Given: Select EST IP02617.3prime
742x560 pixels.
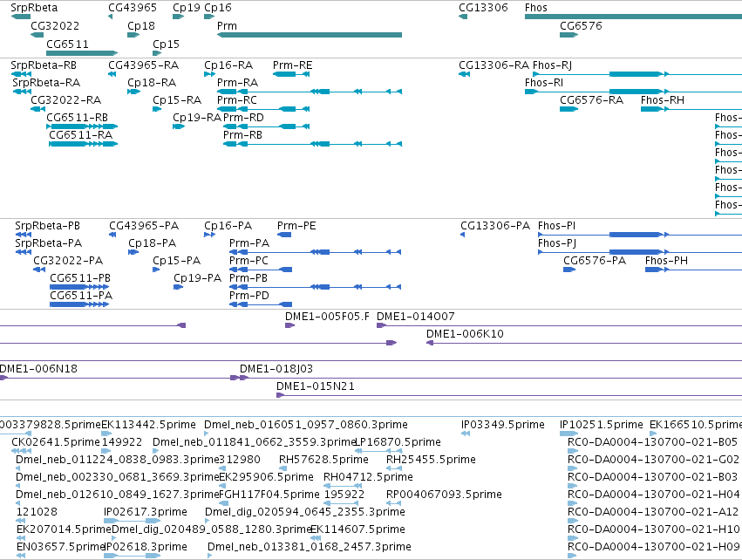Looking at the screenshot, I should [x=146, y=513].
